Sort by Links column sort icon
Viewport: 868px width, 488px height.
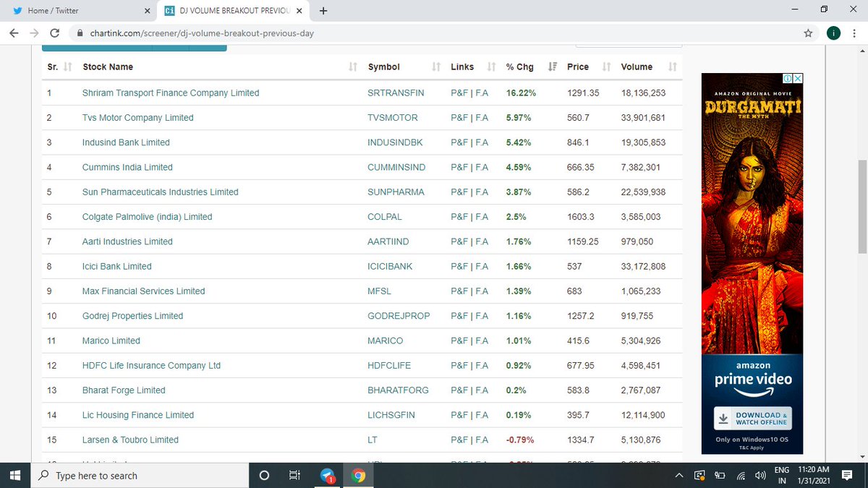coord(492,67)
